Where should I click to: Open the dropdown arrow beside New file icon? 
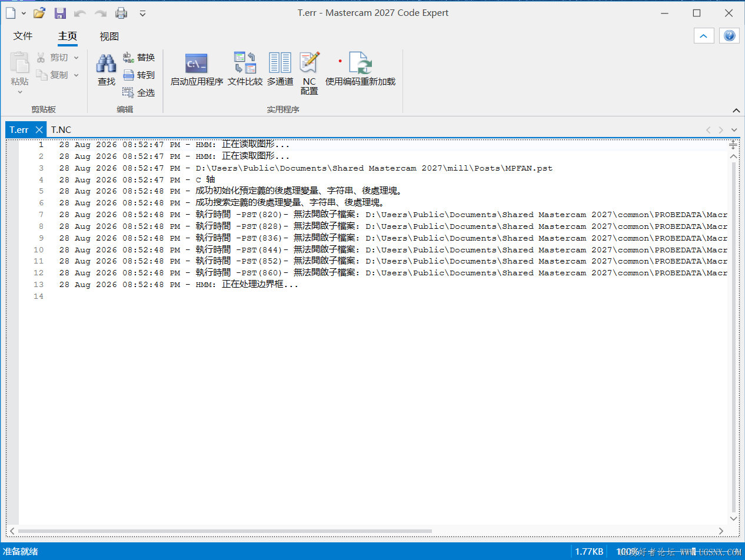tap(24, 13)
